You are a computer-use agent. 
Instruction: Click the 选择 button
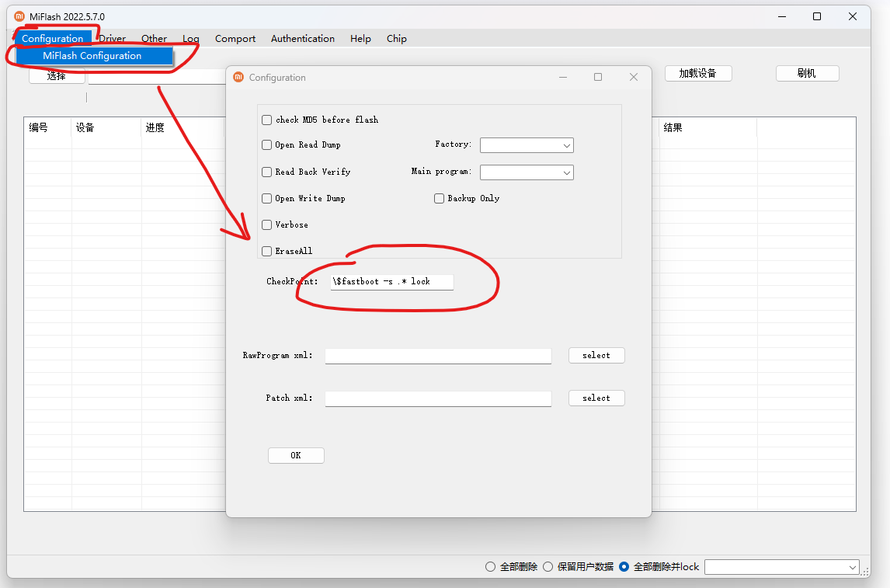click(57, 76)
